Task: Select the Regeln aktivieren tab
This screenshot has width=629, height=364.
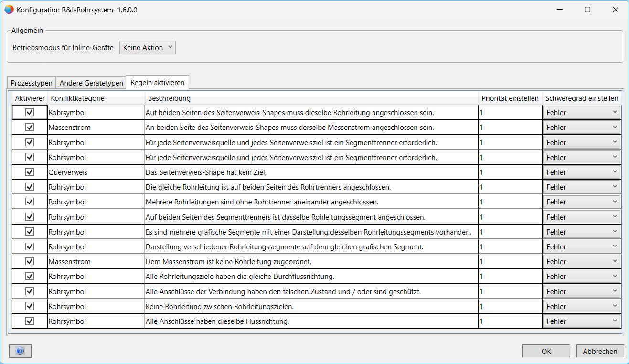Action: tap(157, 83)
